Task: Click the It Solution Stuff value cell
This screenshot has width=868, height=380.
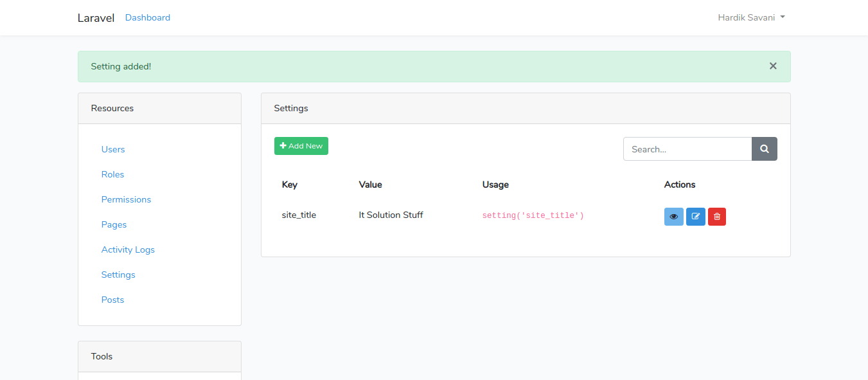Action: point(391,215)
